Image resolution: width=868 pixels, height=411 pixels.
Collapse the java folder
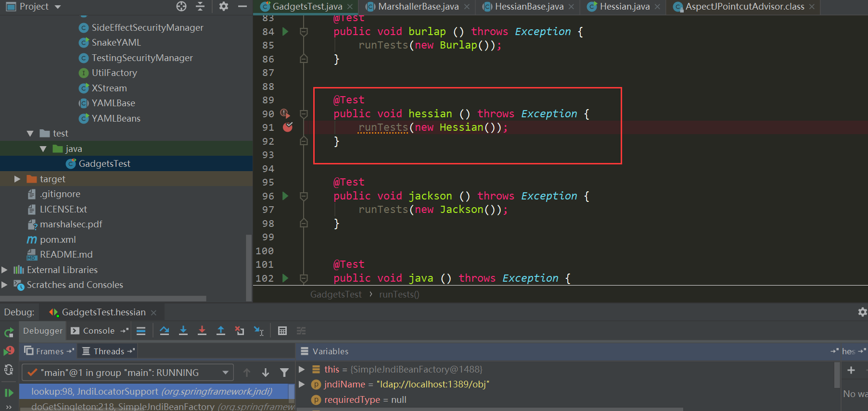tap(43, 149)
